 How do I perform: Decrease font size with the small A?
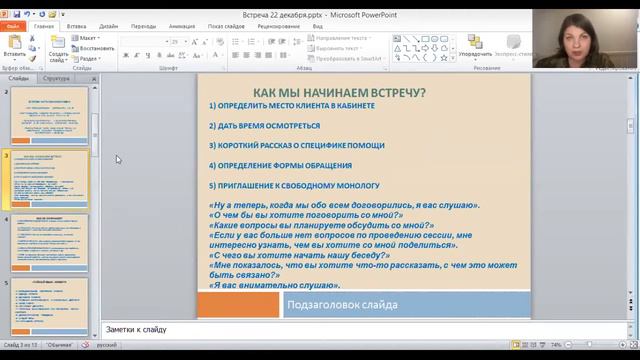click(x=205, y=42)
